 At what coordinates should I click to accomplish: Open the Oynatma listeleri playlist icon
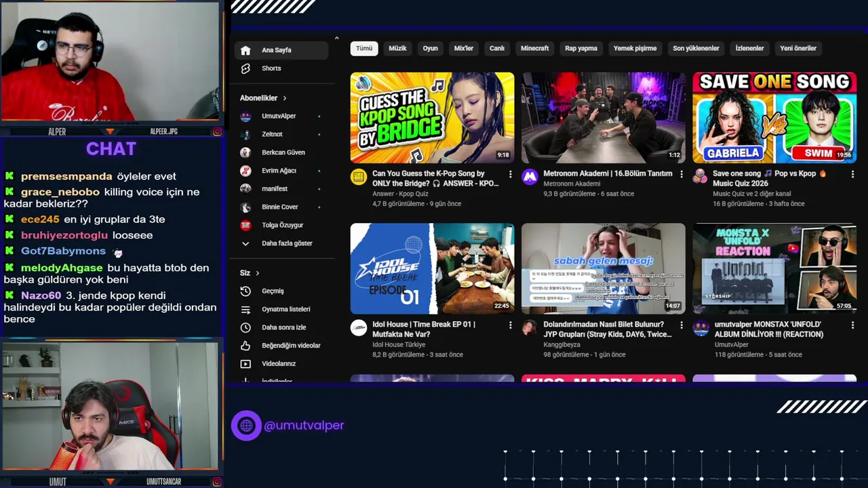tap(245, 309)
